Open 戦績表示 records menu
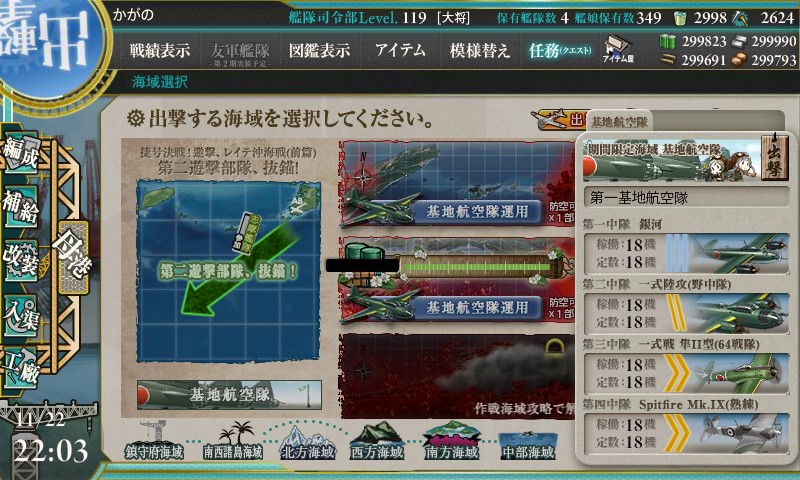800x480 pixels. coord(160,50)
